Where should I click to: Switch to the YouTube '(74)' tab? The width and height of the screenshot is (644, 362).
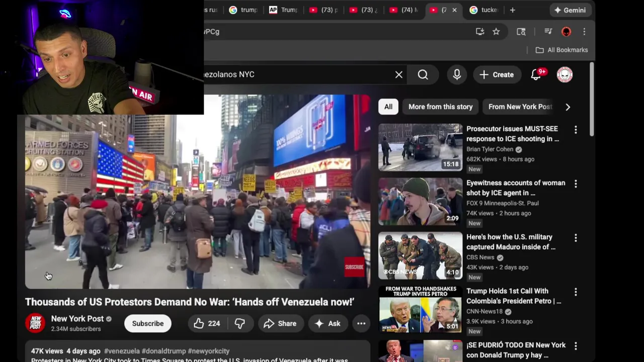coord(404,10)
